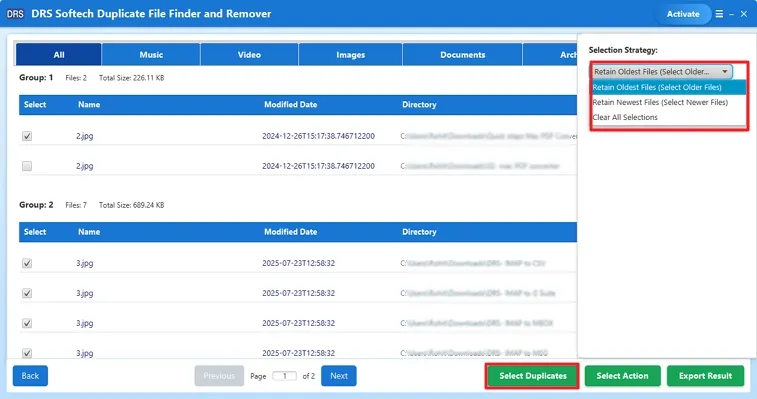Click first 2.jpg file name in Group 1

tap(84, 136)
